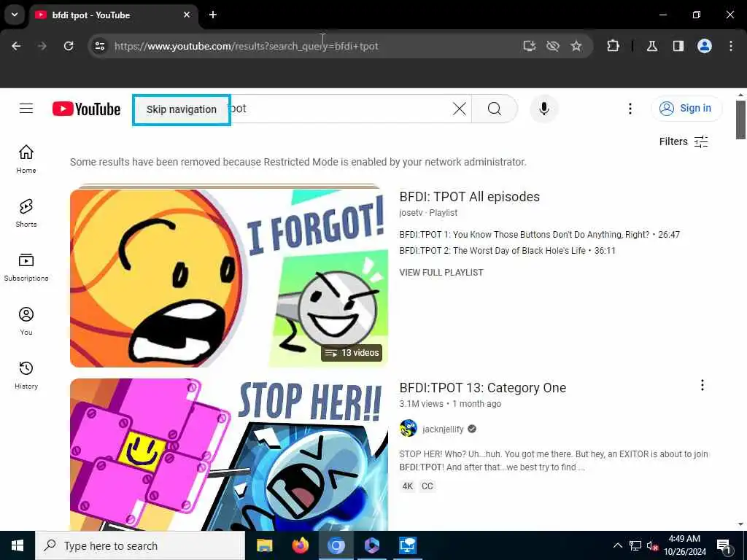Screen dimensions: 747x560
Task: Run search with the magnifier button
Action: click(495, 109)
